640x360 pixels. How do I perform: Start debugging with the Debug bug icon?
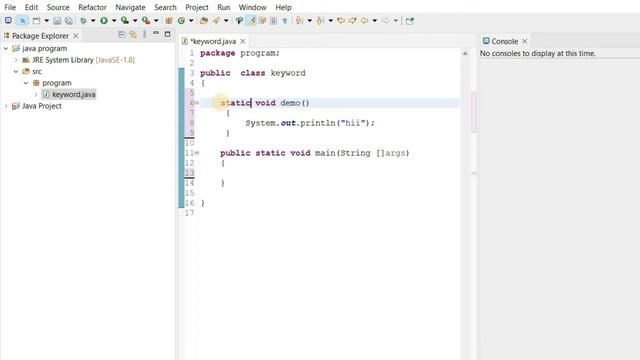(x=83, y=20)
